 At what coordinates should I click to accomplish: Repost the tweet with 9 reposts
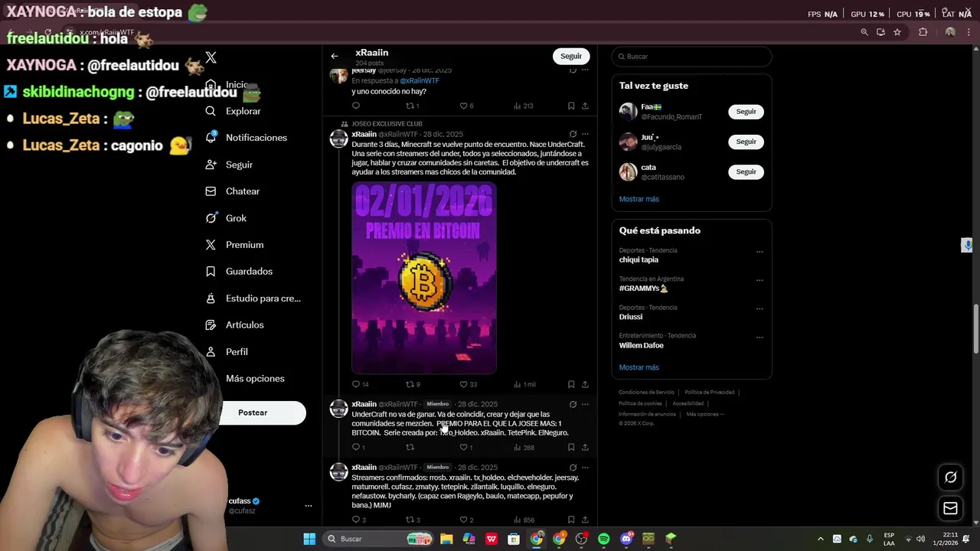click(x=410, y=384)
